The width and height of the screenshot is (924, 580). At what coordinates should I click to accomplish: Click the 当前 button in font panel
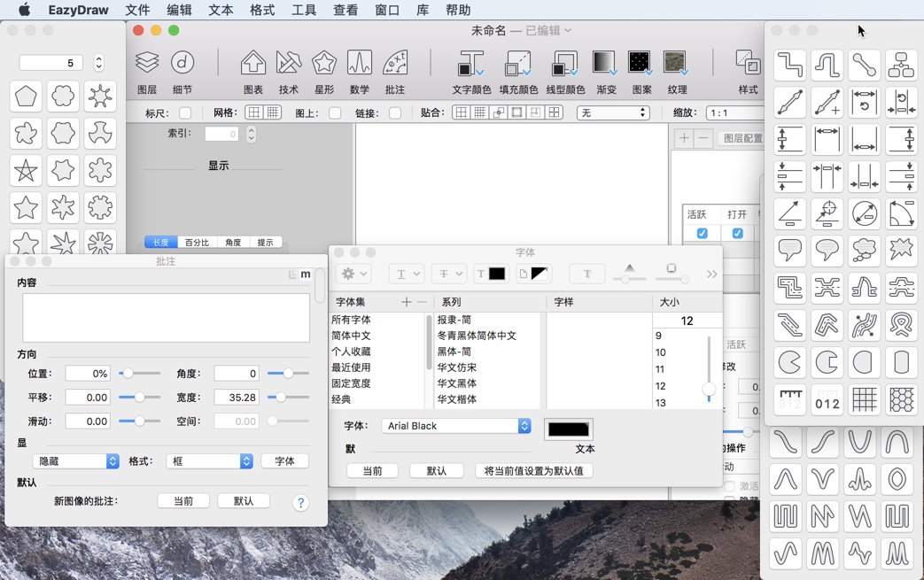pyautogui.click(x=372, y=471)
